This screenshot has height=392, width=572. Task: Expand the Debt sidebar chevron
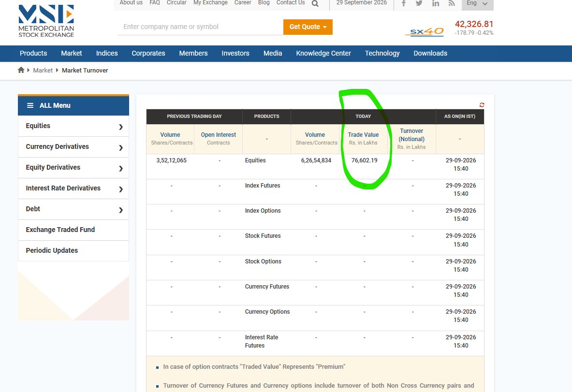pyautogui.click(x=121, y=210)
